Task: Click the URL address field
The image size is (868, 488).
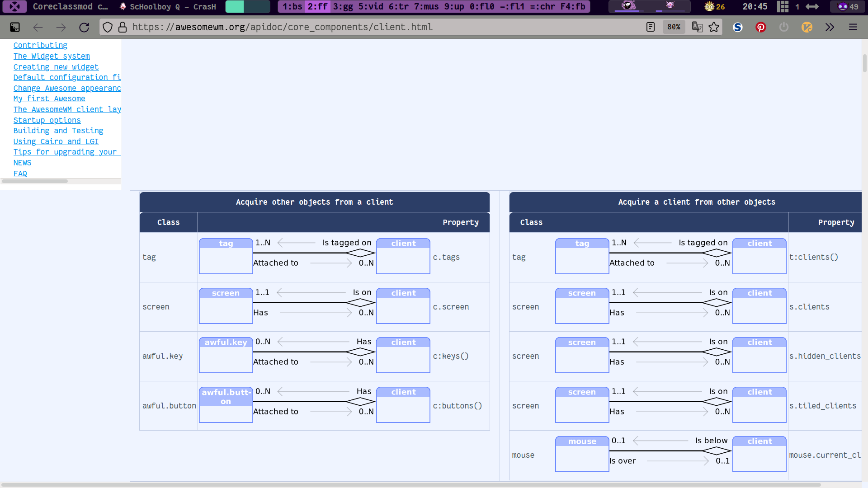Action: click(362, 27)
